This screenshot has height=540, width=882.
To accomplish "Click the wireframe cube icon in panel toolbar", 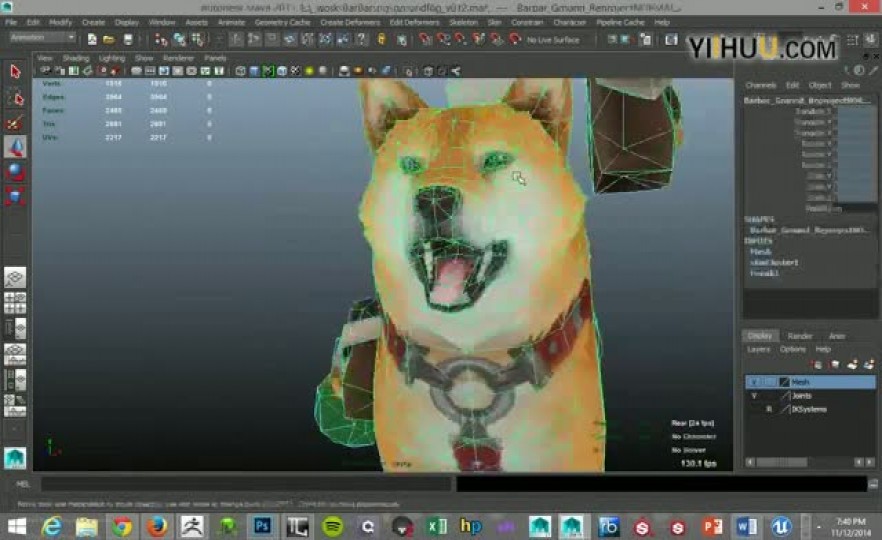I will click(240, 71).
